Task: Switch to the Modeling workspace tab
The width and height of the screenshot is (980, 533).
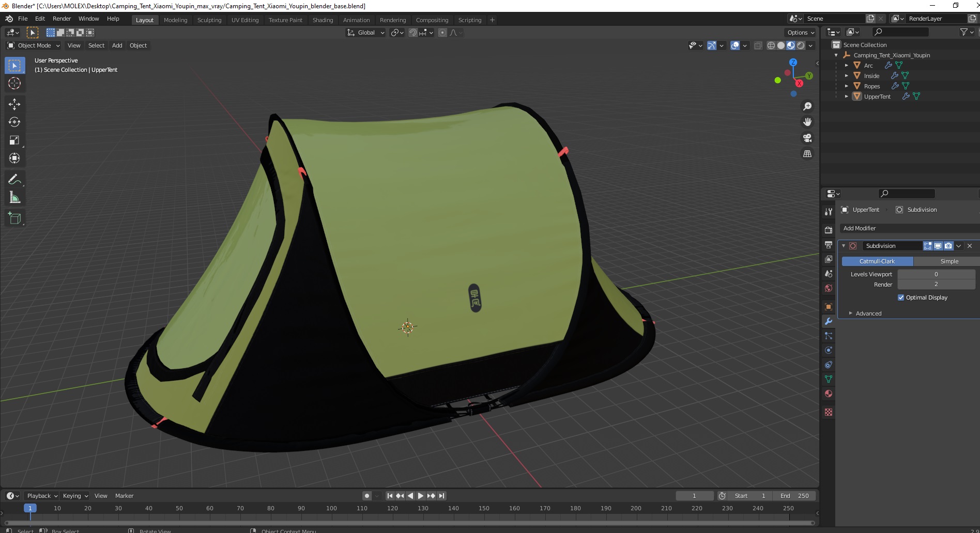Action: [x=175, y=20]
